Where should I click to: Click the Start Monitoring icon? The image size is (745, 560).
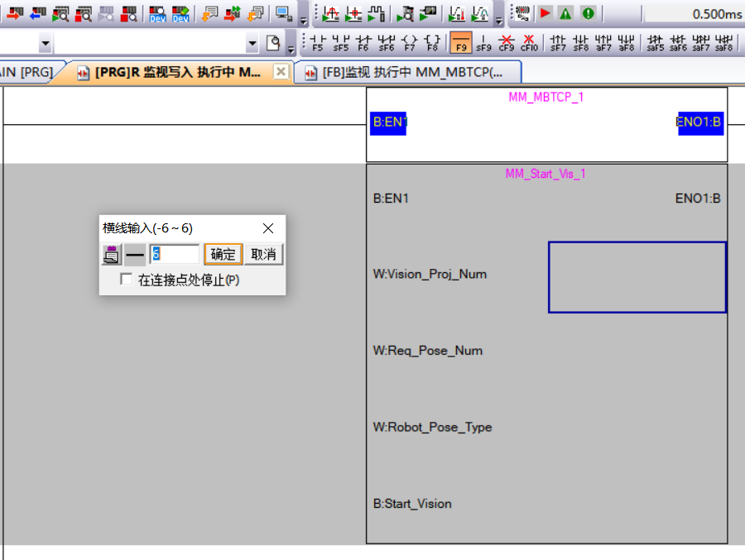60,14
